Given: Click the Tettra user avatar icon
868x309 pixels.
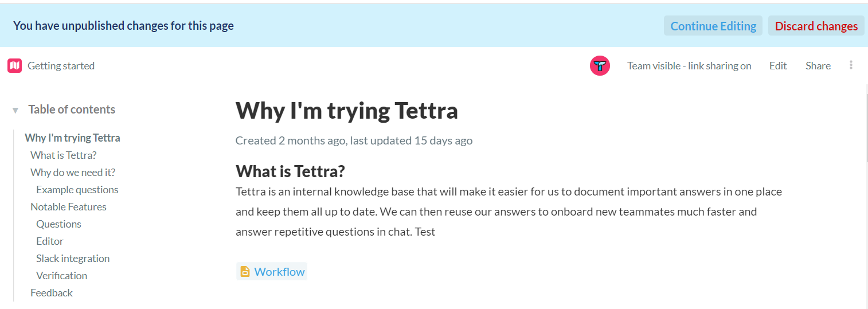Looking at the screenshot, I should (600, 66).
